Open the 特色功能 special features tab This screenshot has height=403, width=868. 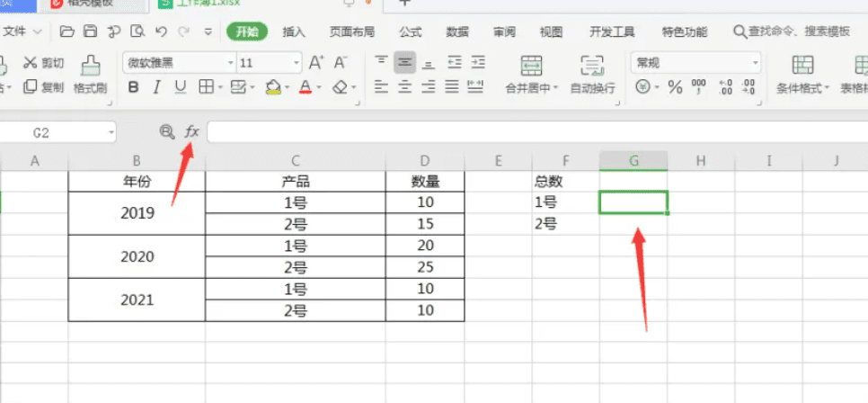click(x=684, y=31)
